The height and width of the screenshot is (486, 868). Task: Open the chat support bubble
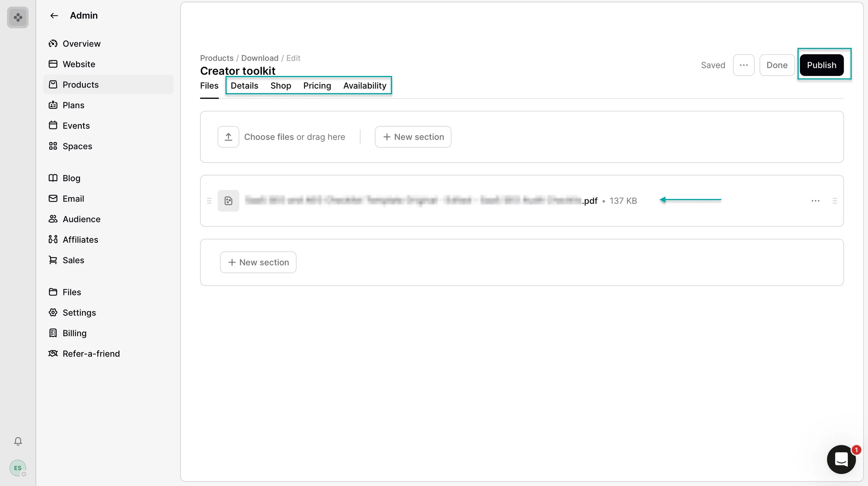click(x=841, y=460)
